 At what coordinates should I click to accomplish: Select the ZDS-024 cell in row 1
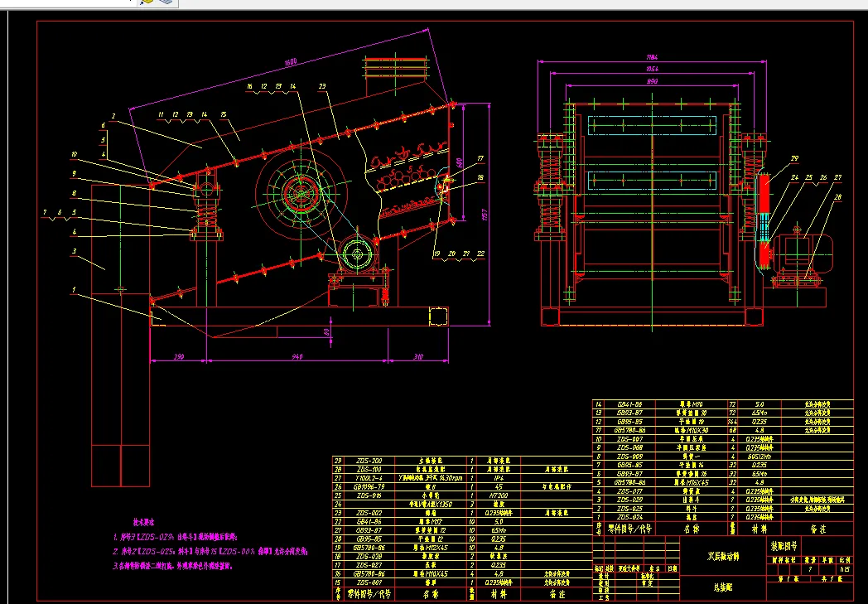[x=629, y=517]
